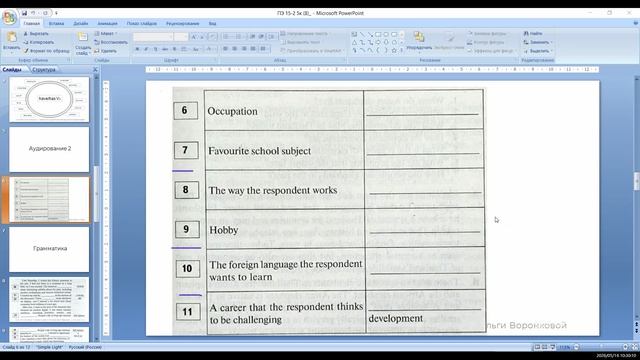Open the Вид ribbon tab
640x360 pixels.
tap(212, 24)
